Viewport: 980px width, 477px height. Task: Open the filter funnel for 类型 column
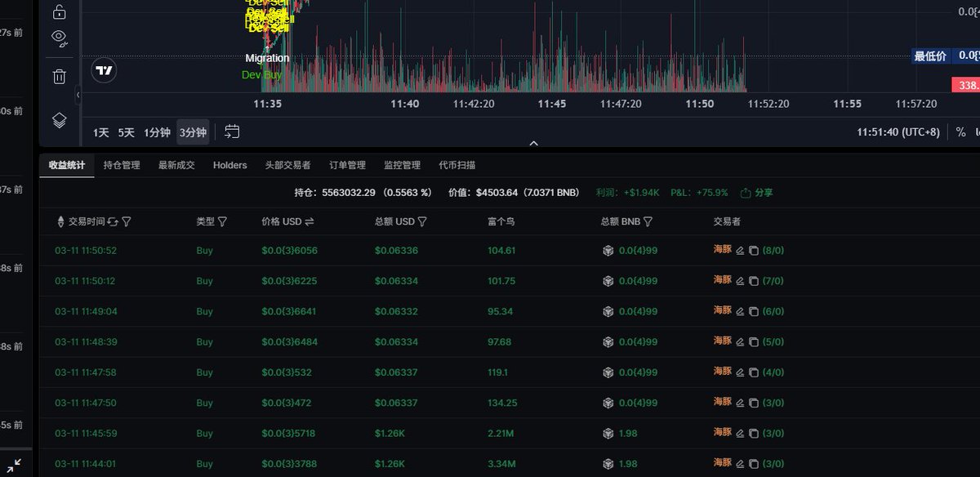(x=223, y=221)
